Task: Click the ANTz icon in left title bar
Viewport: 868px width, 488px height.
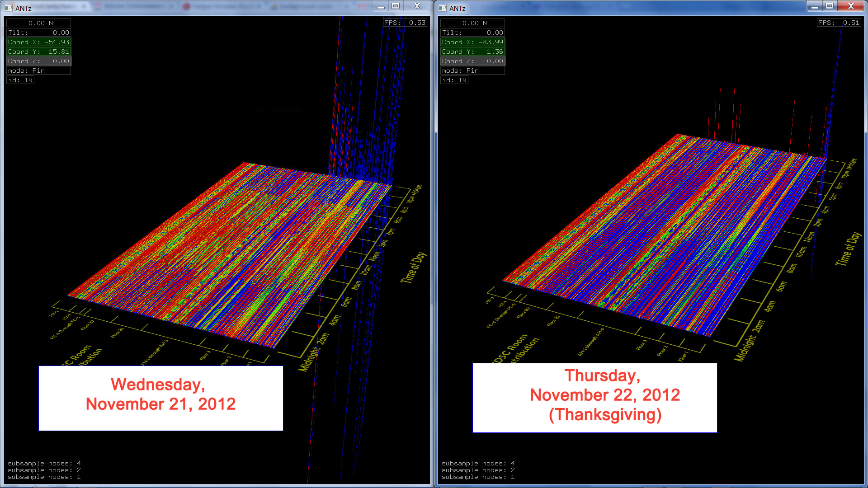Action: [x=8, y=8]
